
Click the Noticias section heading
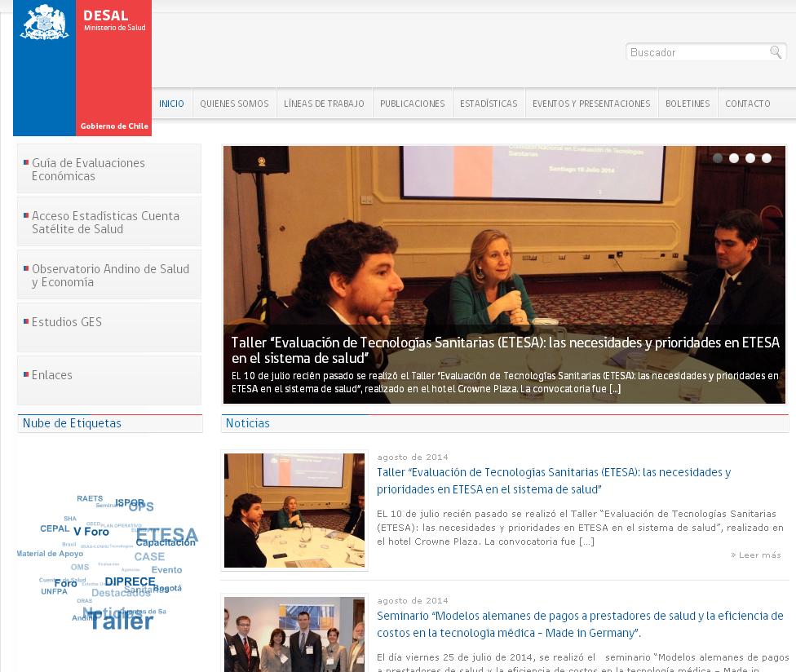point(248,422)
